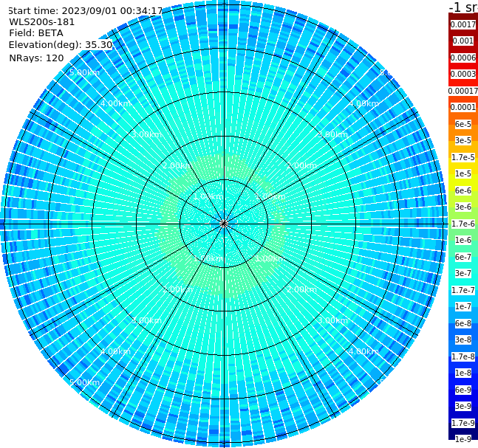The image size is (478, 448).
Task: Click the 2.00km range label in upper-right quadrant
Action: coord(301,165)
